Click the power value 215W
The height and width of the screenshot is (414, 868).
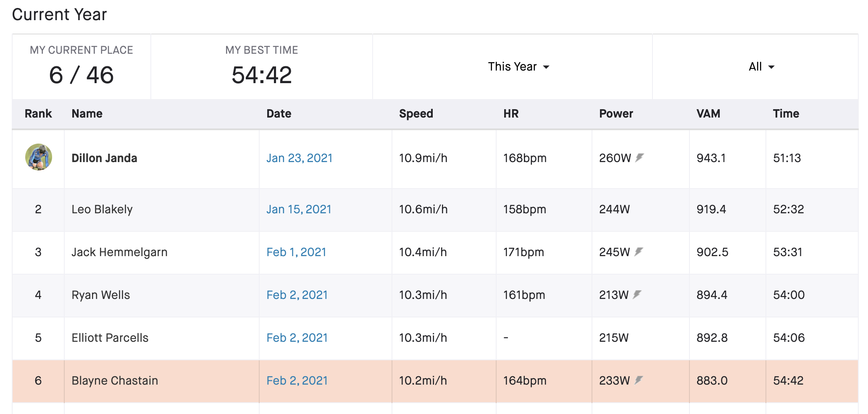(x=614, y=338)
